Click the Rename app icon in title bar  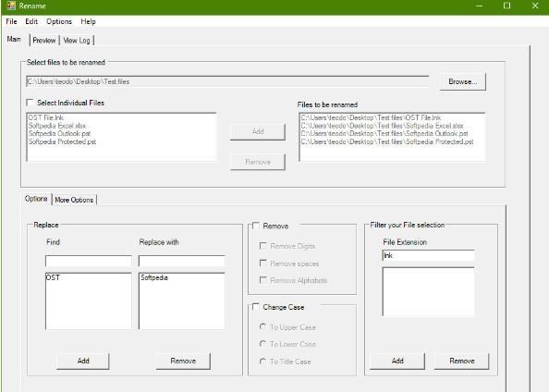point(11,6)
